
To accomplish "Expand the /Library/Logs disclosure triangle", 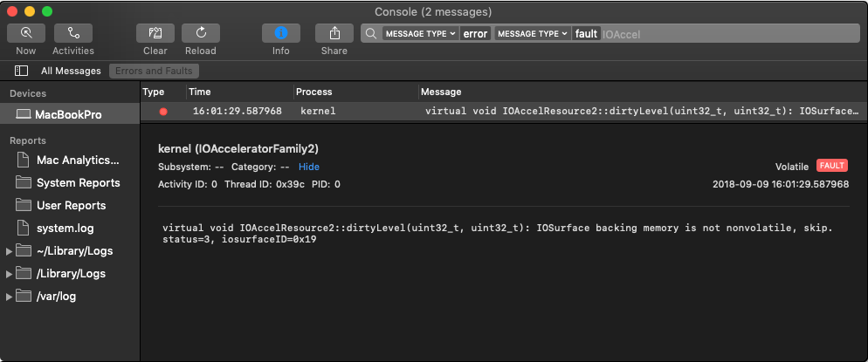I will pyautogui.click(x=9, y=274).
